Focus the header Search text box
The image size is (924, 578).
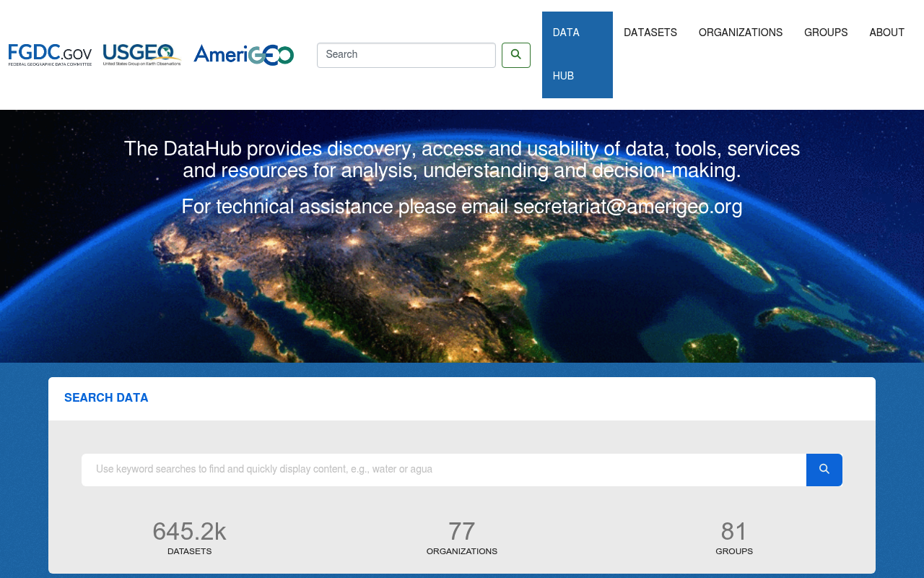pos(406,55)
